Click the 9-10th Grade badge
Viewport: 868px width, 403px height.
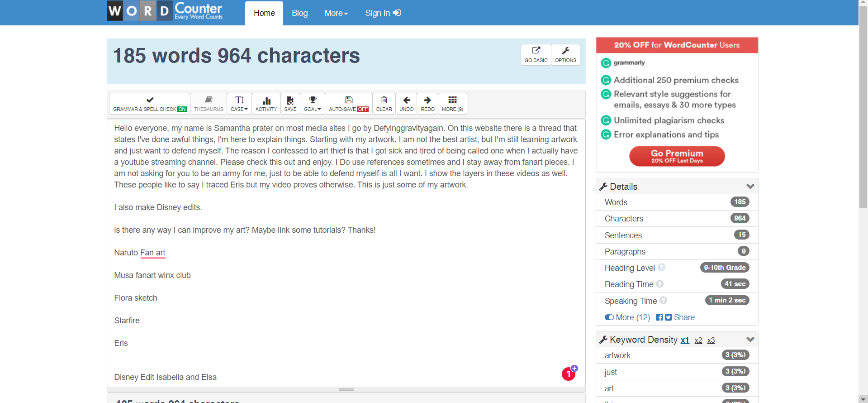coord(725,268)
